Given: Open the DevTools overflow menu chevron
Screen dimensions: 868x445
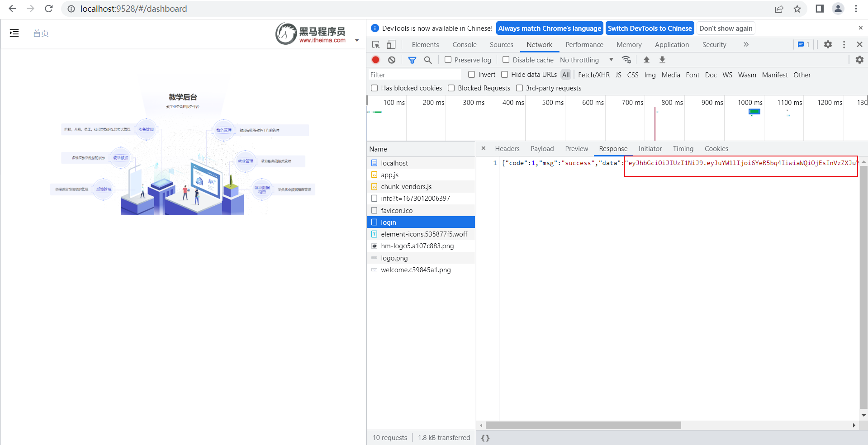Looking at the screenshot, I should (746, 44).
